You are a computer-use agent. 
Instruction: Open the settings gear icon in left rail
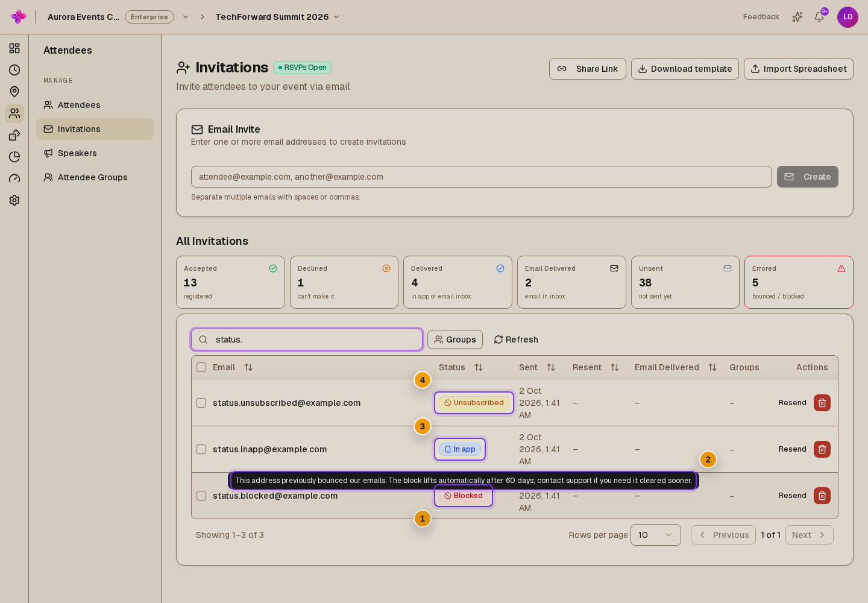pos(14,200)
